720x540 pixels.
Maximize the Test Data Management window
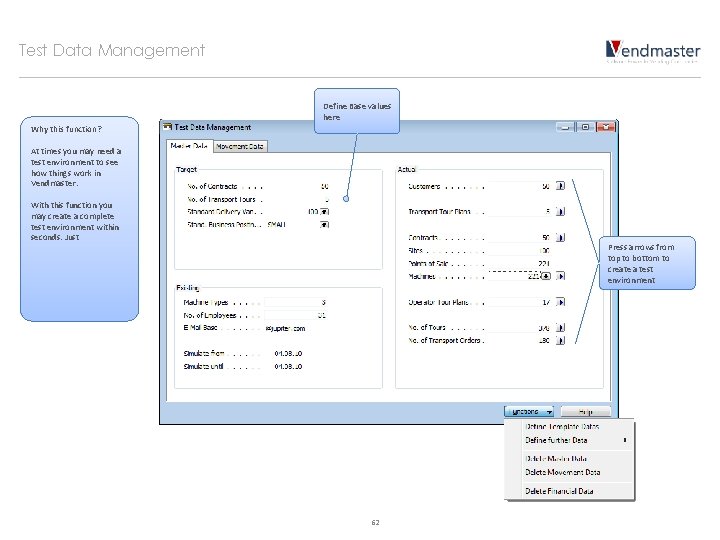coord(585,127)
